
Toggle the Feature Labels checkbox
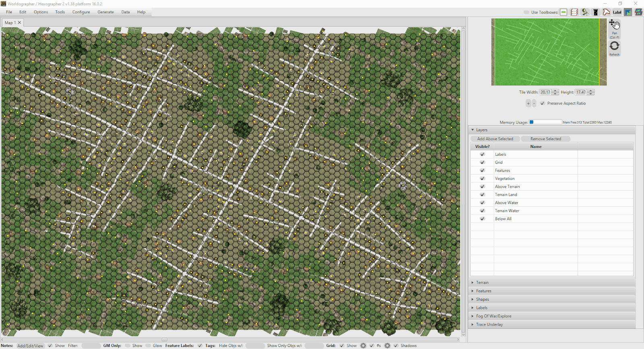point(200,345)
